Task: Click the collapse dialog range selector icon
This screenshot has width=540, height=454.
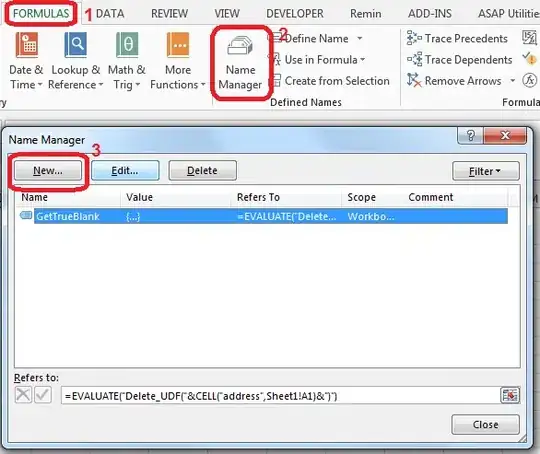Action: [x=510, y=395]
